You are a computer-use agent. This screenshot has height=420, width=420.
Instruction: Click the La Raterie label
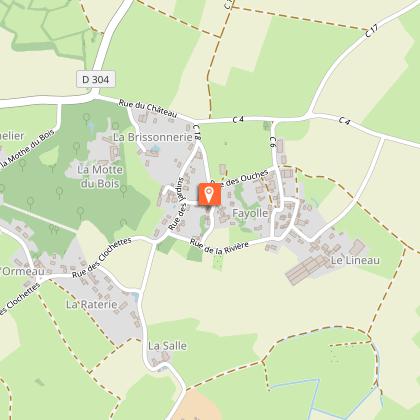92,304
